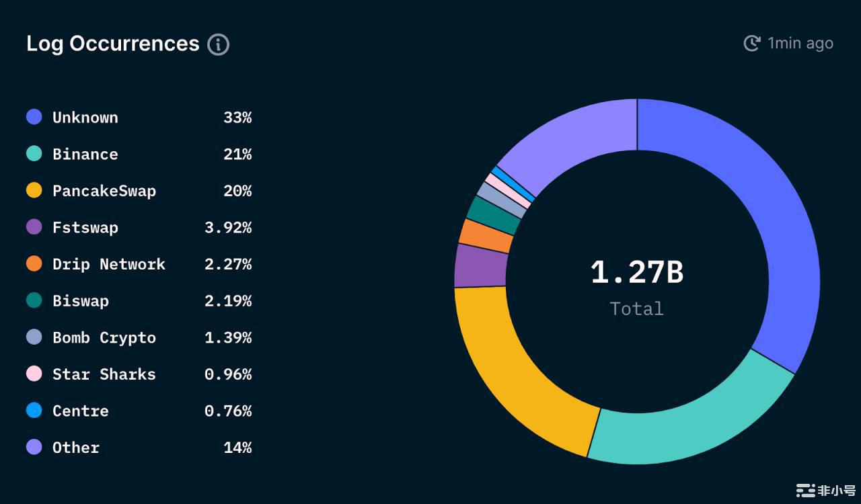
Task: Click the yellow PancakeSwap legend dot
Action: pyautogui.click(x=34, y=191)
